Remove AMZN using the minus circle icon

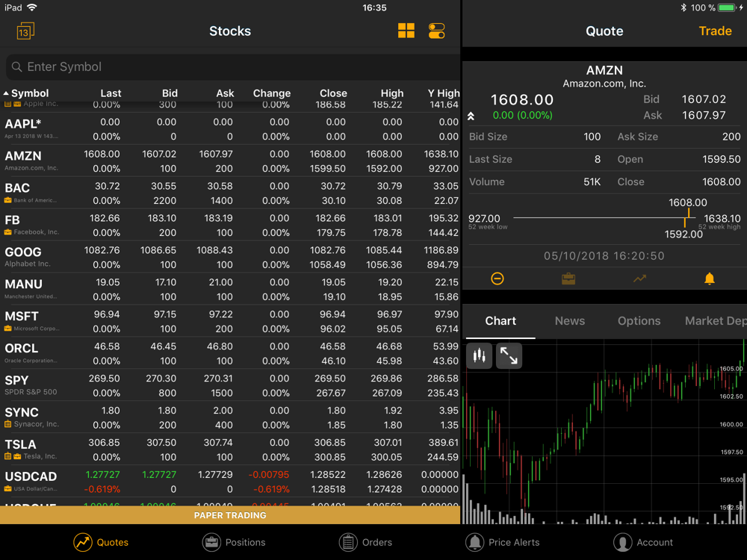[x=498, y=279]
